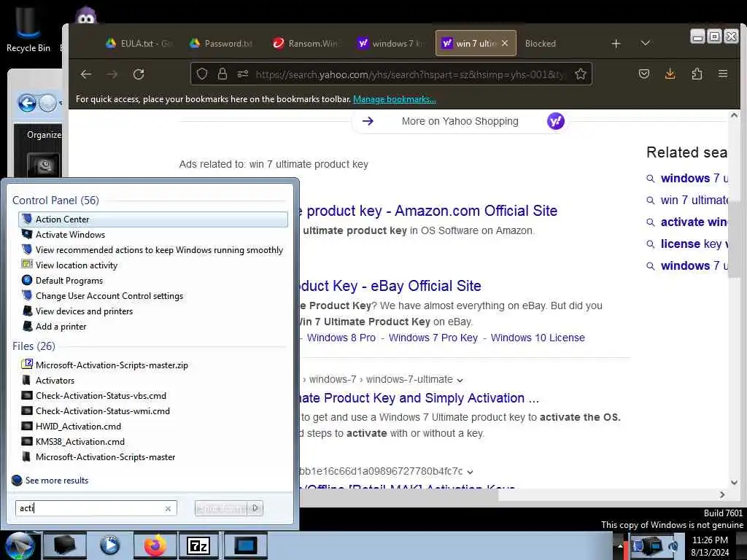Click the Windows 7 Pro Key sublink
Viewport: 747px width, 560px height.
(433, 338)
